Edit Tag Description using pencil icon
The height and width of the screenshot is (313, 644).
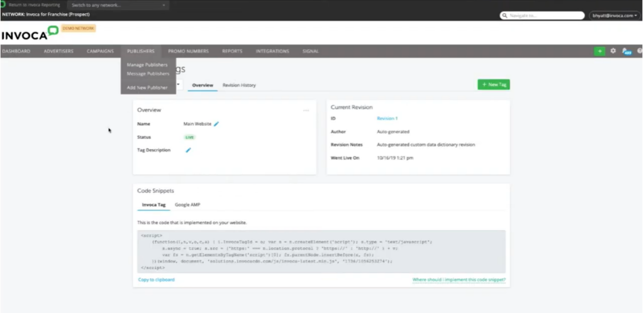pyautogui.click(x=188, y=150)
